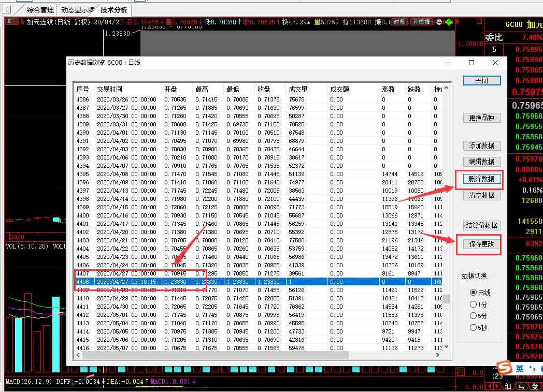Select row 4412 dated 2020/05/01
Viewport: 543px width, 392px height.
tap(259, 315)
